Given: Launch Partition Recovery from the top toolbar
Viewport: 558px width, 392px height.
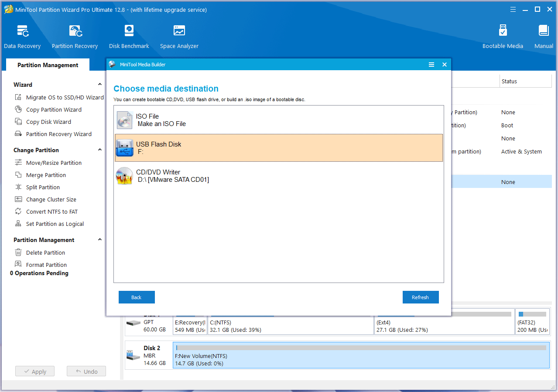Looking at the screenshot, I should click(x=75, y=37).
